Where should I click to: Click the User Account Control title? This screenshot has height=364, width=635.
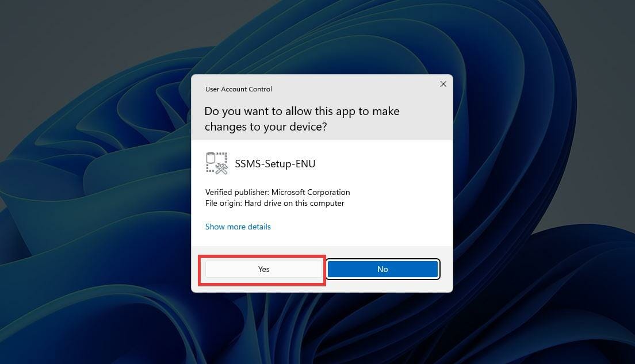pyautogui.click(x=239, y=89)
